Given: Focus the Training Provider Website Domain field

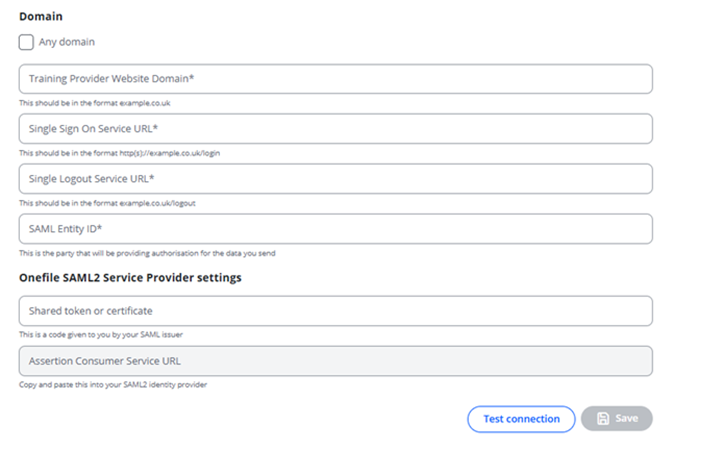Looking at the screenshot, I should point(335,79).
